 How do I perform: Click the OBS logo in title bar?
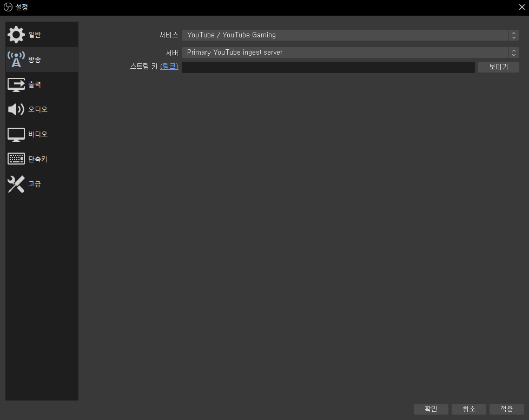(8, 7)
